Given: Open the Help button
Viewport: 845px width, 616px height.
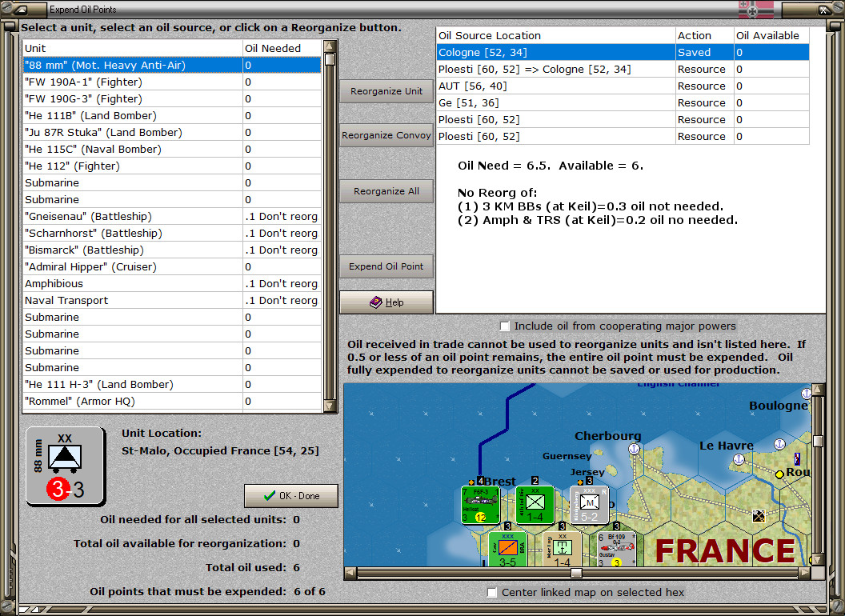Looking at the screenshot, I should click(386, 302).
